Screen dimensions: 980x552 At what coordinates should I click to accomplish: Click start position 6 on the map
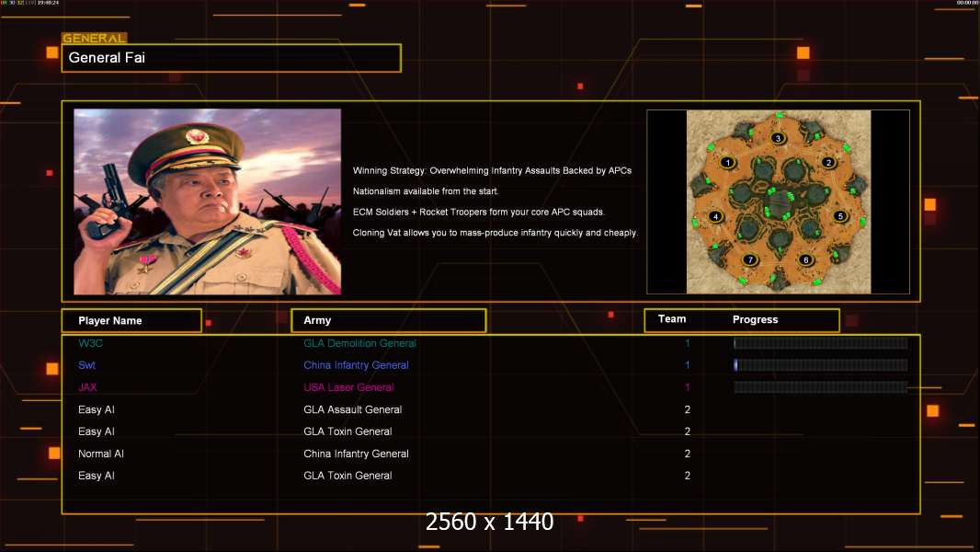click(x=806, y=260)
